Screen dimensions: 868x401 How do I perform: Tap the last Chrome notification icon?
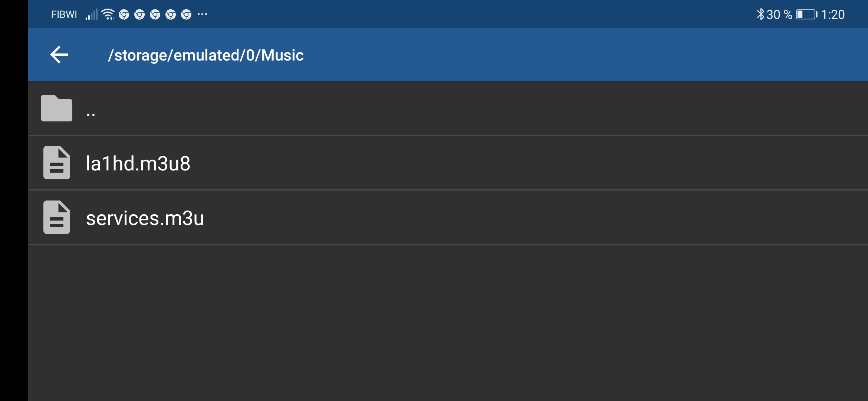tap(186, 14)
